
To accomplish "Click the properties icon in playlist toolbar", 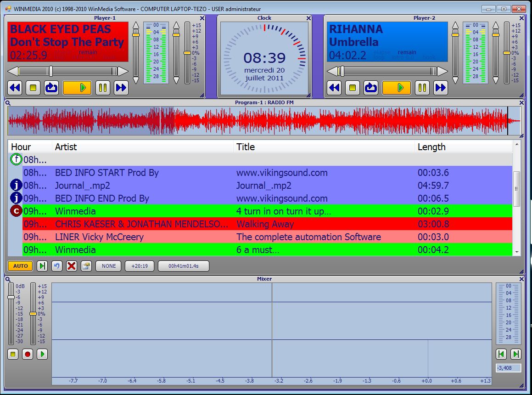I will [86, 266].
